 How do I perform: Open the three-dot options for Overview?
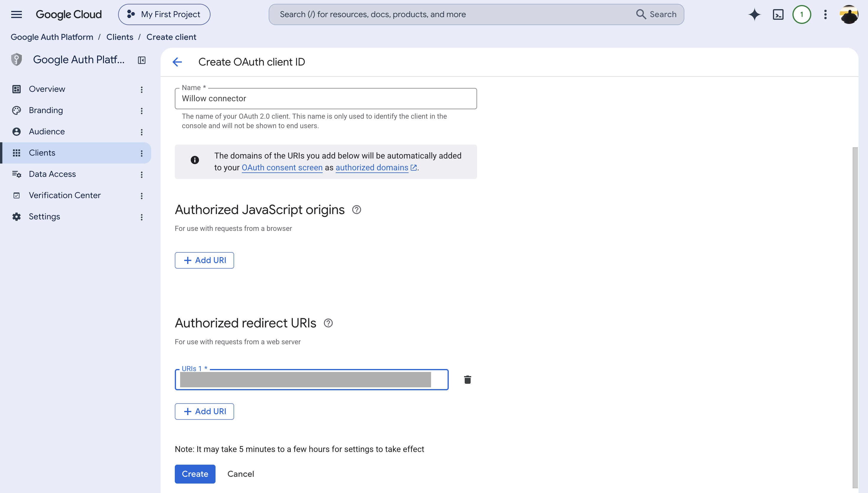coord(141,90)
